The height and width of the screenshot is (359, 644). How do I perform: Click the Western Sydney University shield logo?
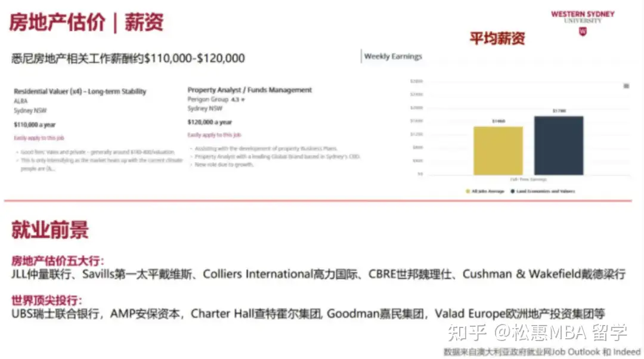(x=583, y=31)
